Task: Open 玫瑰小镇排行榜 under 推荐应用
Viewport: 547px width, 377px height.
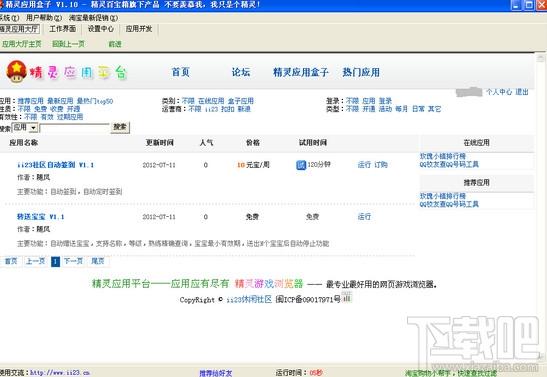Action: [x=443, y=196]
